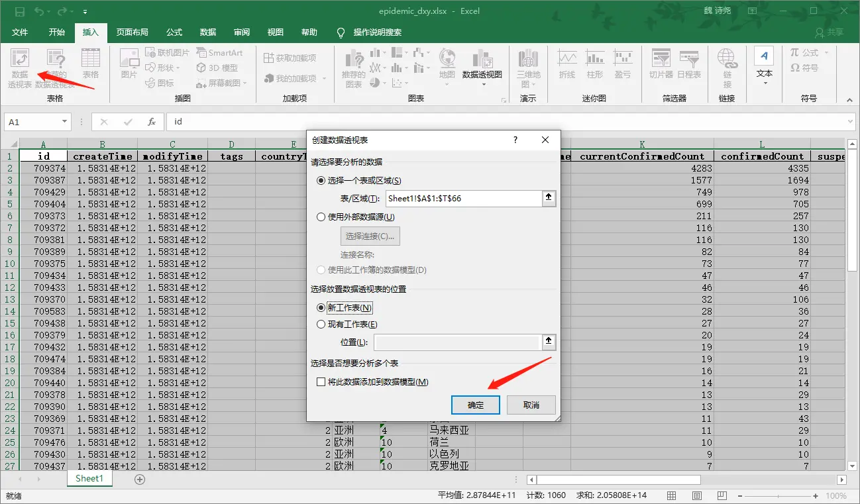This screenshot has width=860, height=504.
Task: Click the Column sparkline (柱形) icon
Action: pyautogui.click(x=595, y=64)
